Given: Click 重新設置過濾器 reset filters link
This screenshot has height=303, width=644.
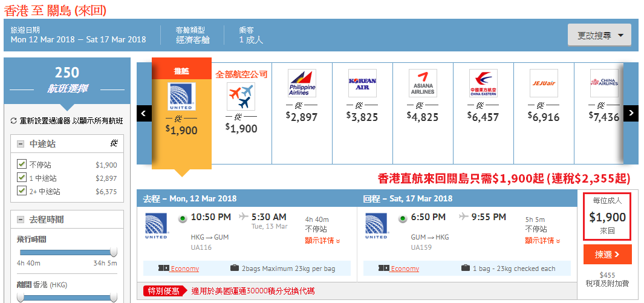Looking at the screenshot, I should click(x=71, y=121).
